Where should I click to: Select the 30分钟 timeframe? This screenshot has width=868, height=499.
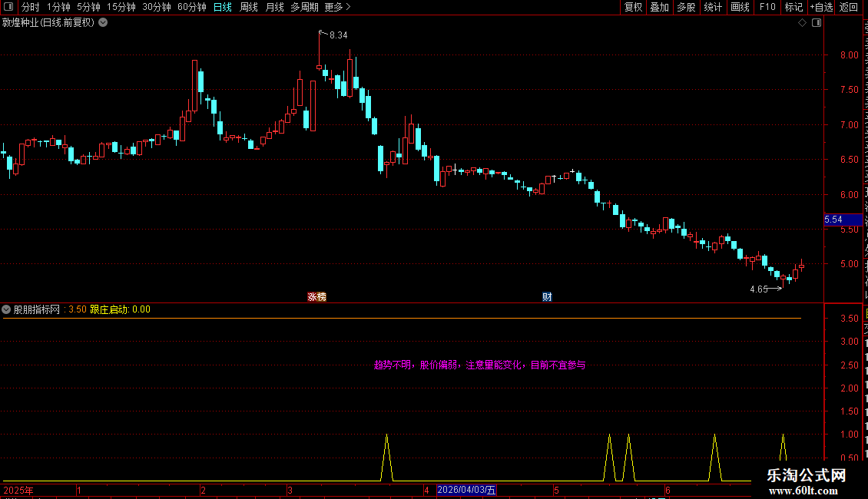point(157,7)
